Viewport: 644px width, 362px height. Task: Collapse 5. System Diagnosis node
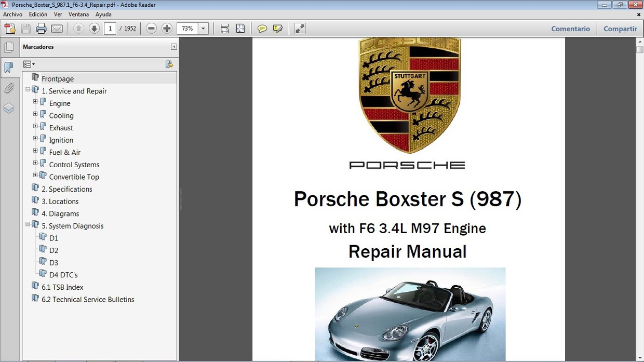pos(28,224)
